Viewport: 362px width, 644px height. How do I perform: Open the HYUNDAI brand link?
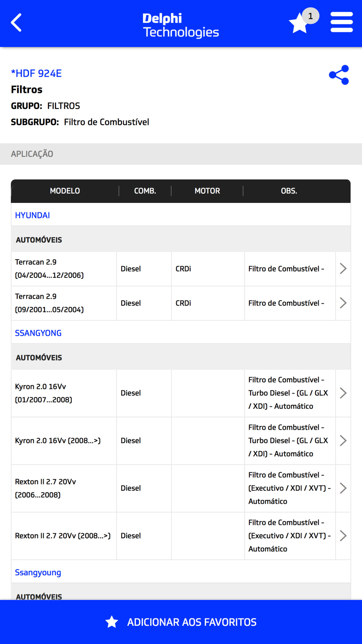32,215
